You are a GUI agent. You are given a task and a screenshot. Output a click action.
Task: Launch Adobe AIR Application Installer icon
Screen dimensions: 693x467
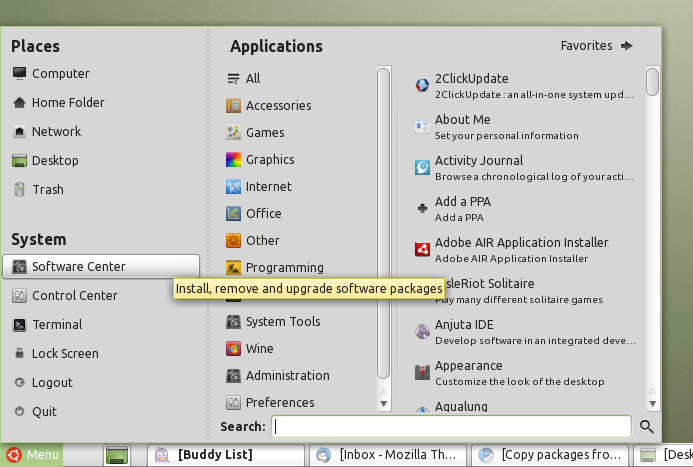coord(423,249)
